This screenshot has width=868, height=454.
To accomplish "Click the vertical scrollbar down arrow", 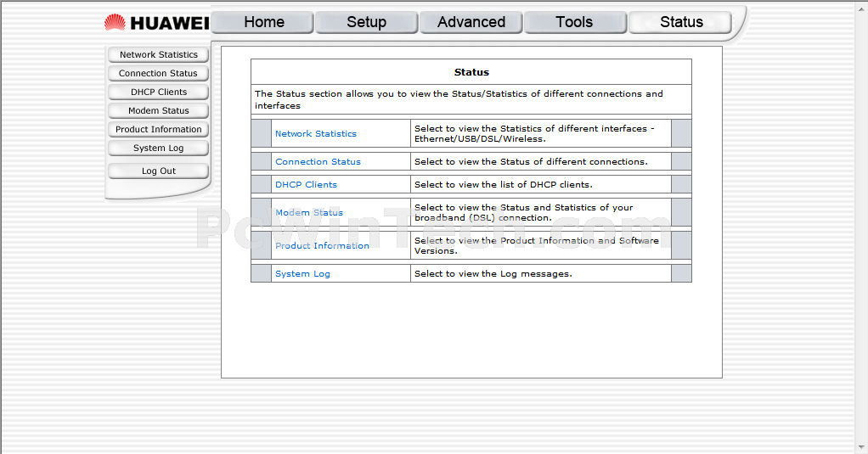I will pos(861,447).
